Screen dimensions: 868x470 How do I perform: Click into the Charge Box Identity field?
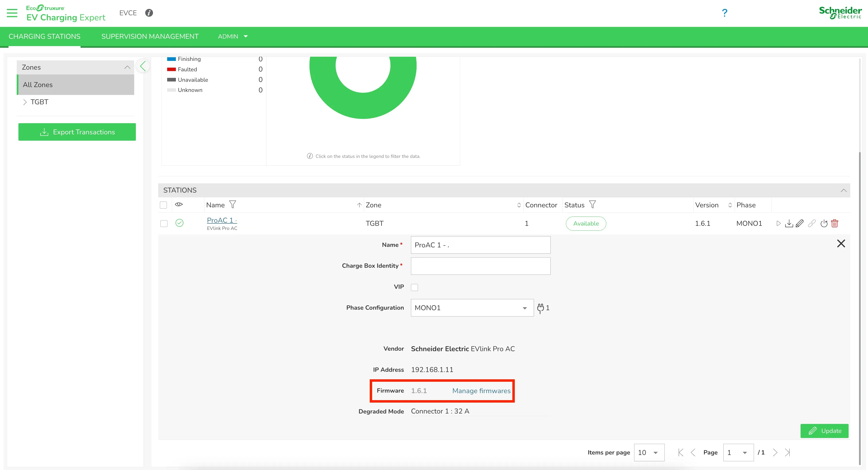tap(481, 266)
